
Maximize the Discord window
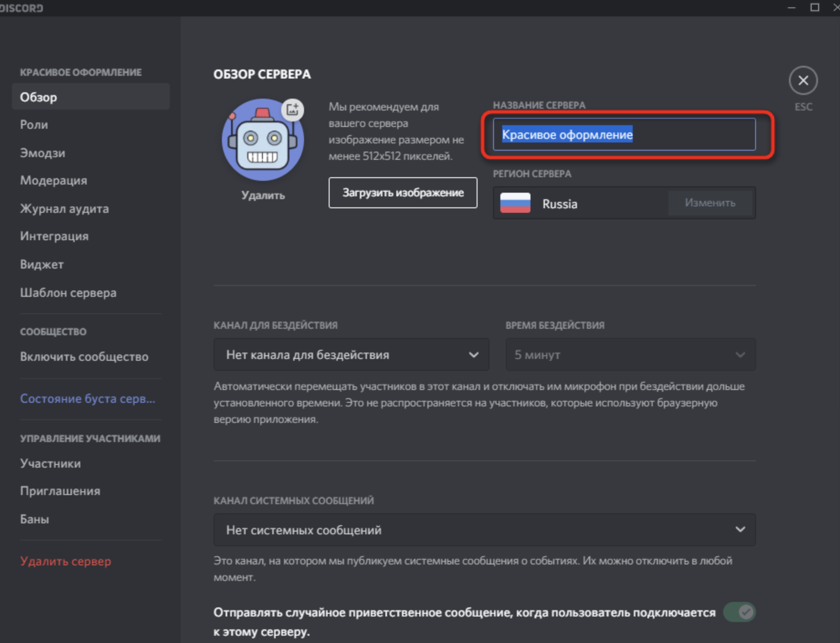click(x=814, y=7)
